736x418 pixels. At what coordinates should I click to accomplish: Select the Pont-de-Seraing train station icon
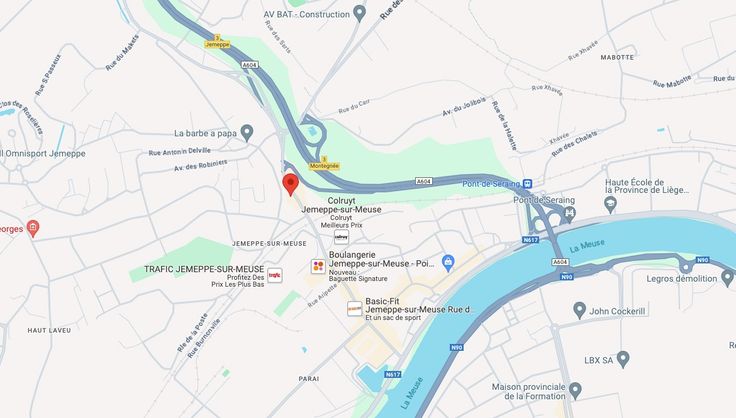tap(528, 183)
